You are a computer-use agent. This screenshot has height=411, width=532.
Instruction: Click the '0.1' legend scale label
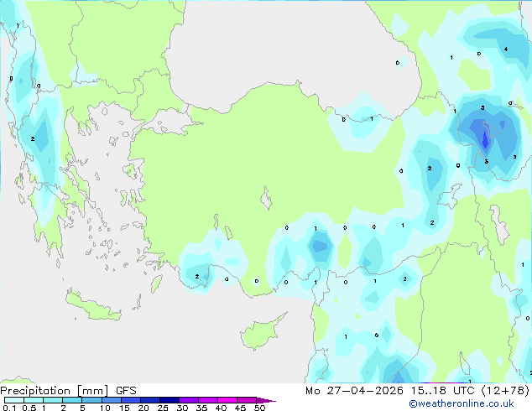pyautogui.click(x=9, y=408)
